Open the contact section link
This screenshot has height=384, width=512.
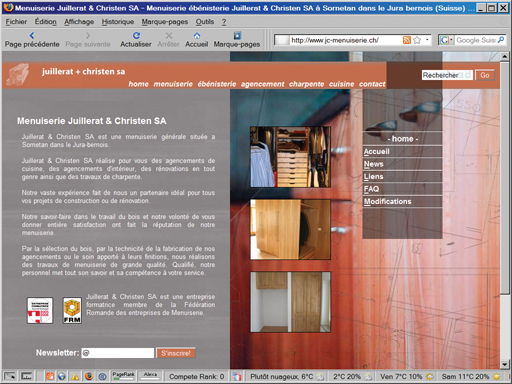click(372, 84)
